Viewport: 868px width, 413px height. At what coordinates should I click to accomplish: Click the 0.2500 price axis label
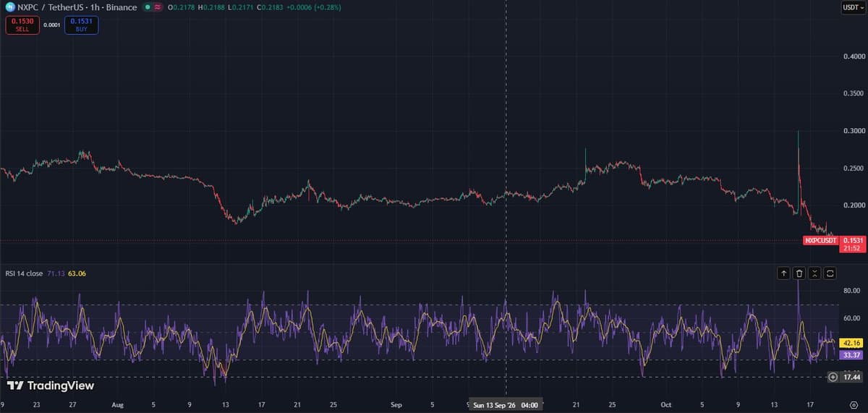coord(853,169)
